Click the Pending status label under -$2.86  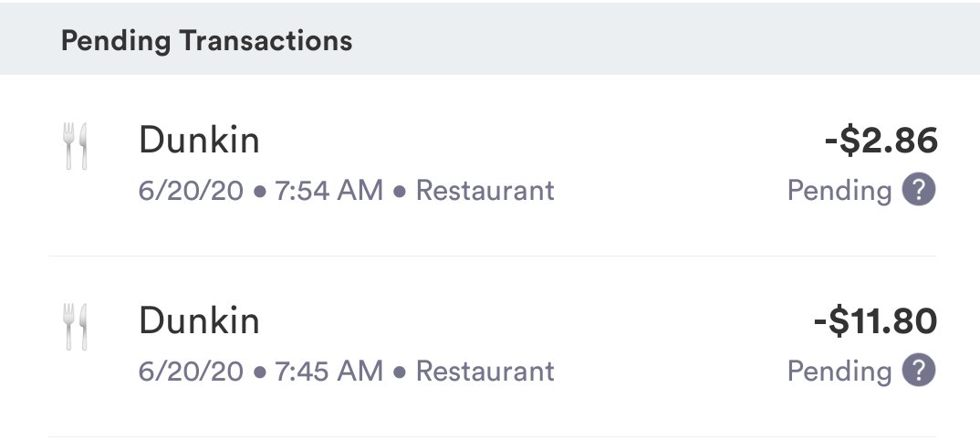pyautogui.click(x=839, y=192)
